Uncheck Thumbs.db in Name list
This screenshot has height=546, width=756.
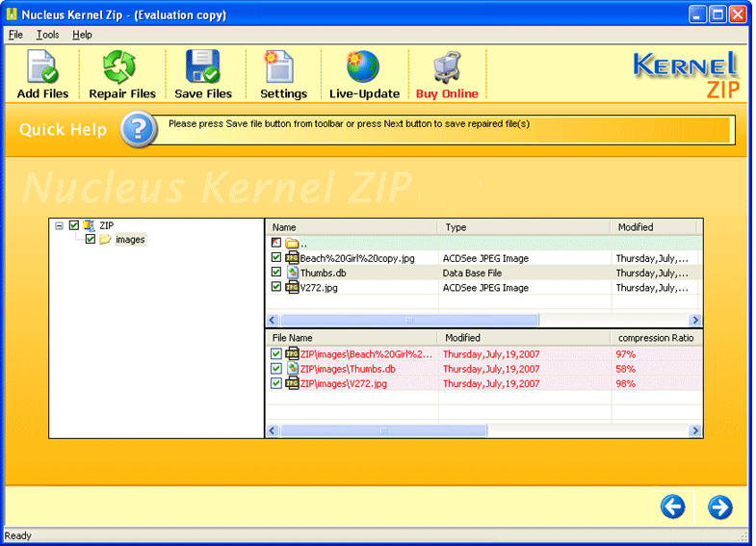coord(275,273)
